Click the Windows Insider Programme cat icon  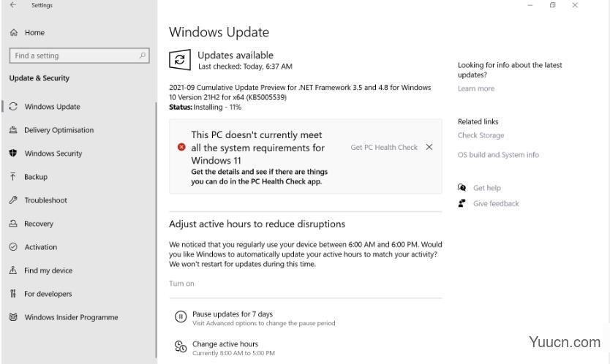point(13,317)
